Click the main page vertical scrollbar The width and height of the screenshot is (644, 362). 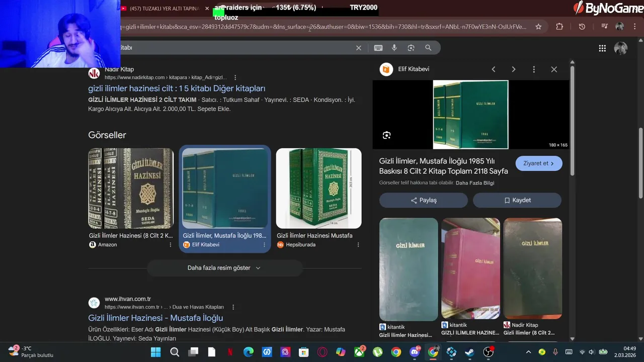[640, 163]
